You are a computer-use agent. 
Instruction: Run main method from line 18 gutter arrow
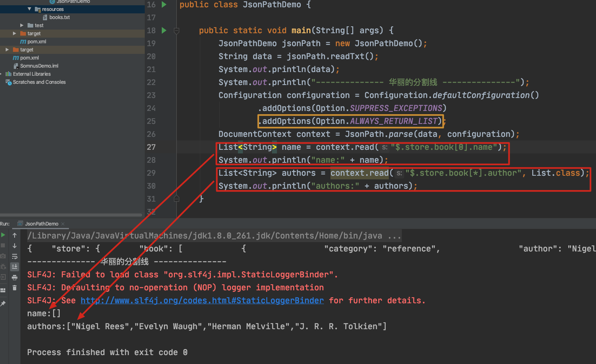164,30
